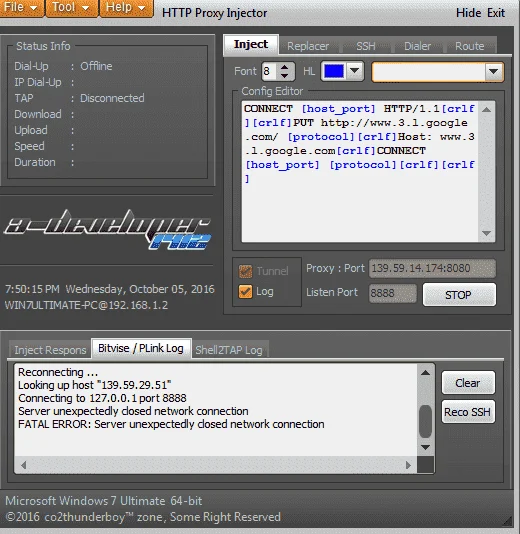Click the date and time text
This screenshot has width=520, height=534.
(110, 289)
